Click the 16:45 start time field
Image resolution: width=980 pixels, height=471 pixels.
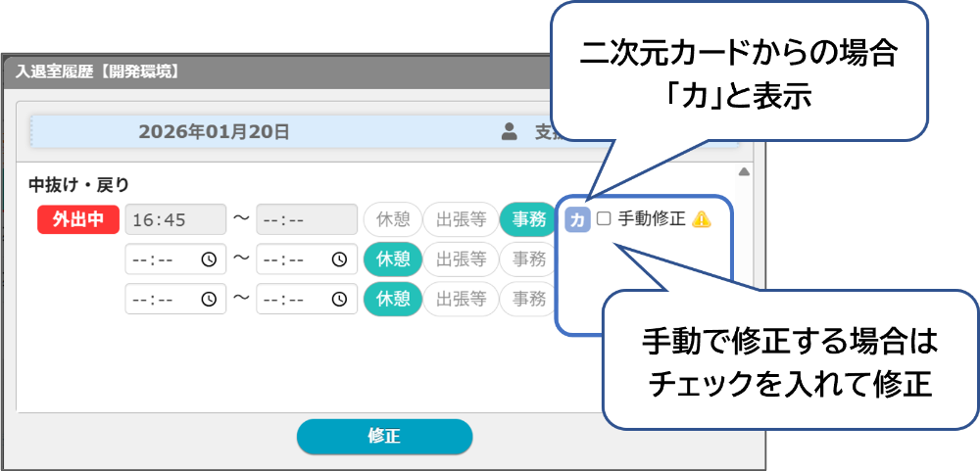pos(175,219)
